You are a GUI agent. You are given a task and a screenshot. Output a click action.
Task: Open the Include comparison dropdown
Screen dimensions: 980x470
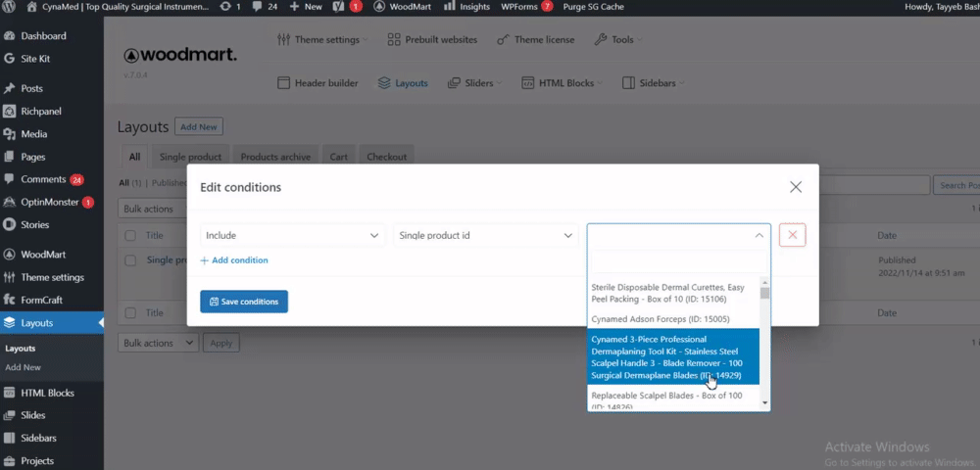tap(292, 235)
